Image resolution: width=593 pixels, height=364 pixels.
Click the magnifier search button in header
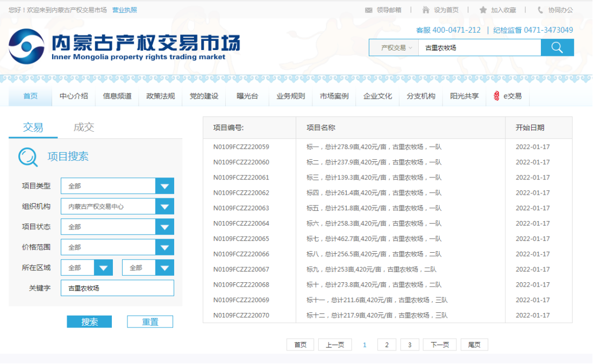(x=557, y=48)
